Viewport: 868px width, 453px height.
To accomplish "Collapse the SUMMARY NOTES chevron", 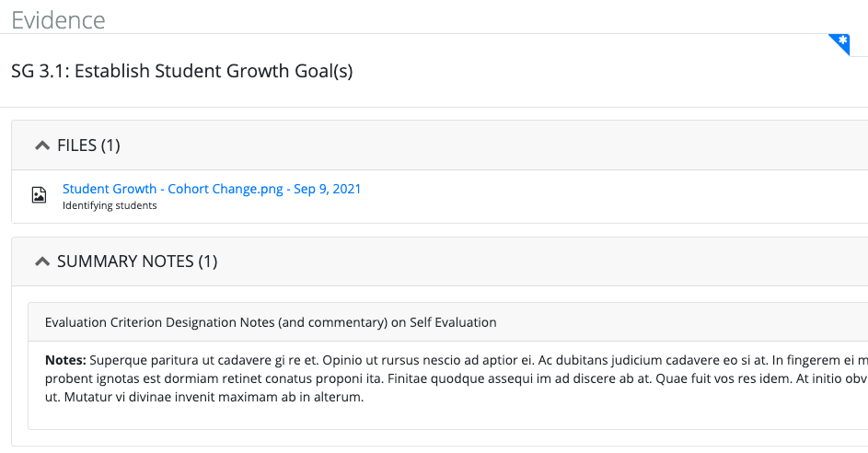I will coord(42,261).
